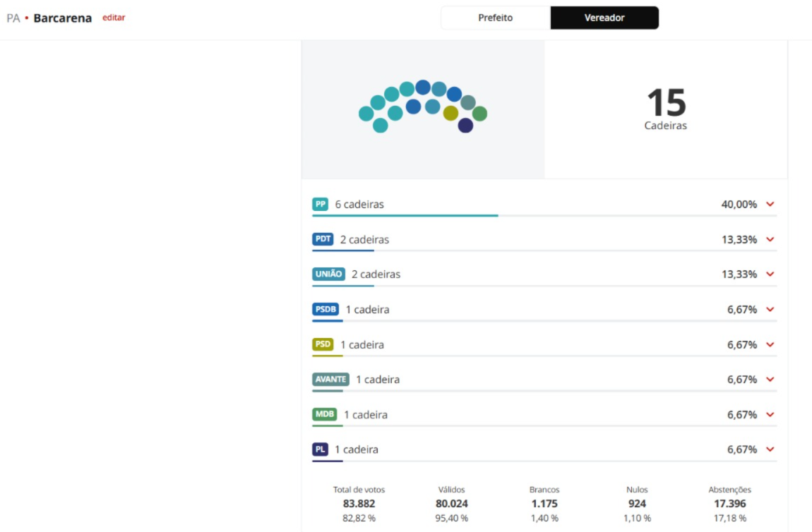Click the dark navy PL seat dot
The height and width of the screenshot is (532, 812).
465,126
